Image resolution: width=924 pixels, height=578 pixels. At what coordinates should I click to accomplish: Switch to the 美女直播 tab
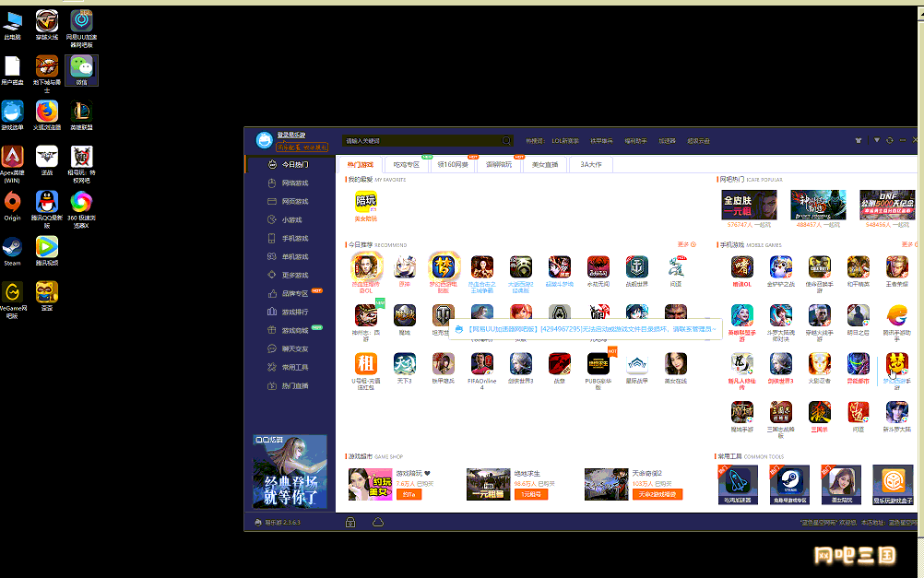[x=545, y=165]
